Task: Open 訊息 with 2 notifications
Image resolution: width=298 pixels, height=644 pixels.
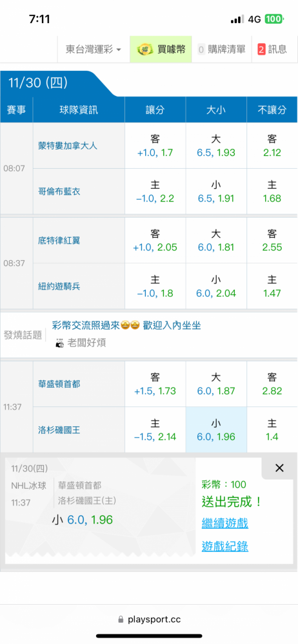Action: [x=272, y=50]
